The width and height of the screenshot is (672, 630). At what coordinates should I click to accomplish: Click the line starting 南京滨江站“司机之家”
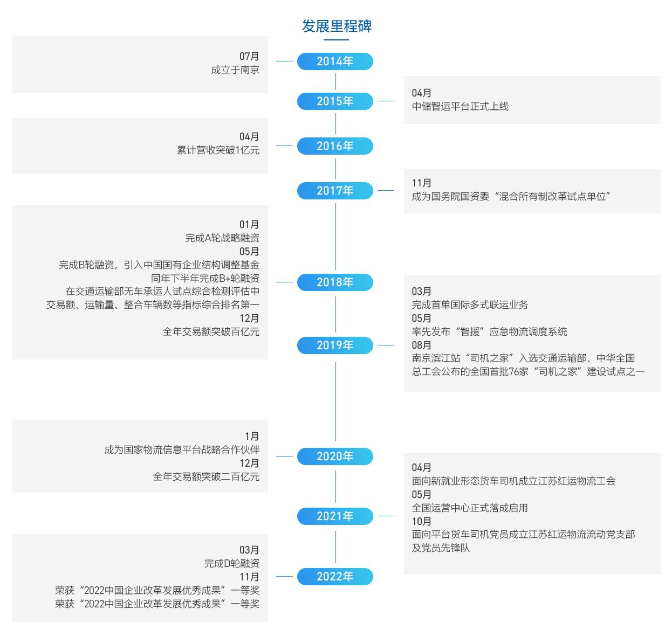[x=523, y=358]
